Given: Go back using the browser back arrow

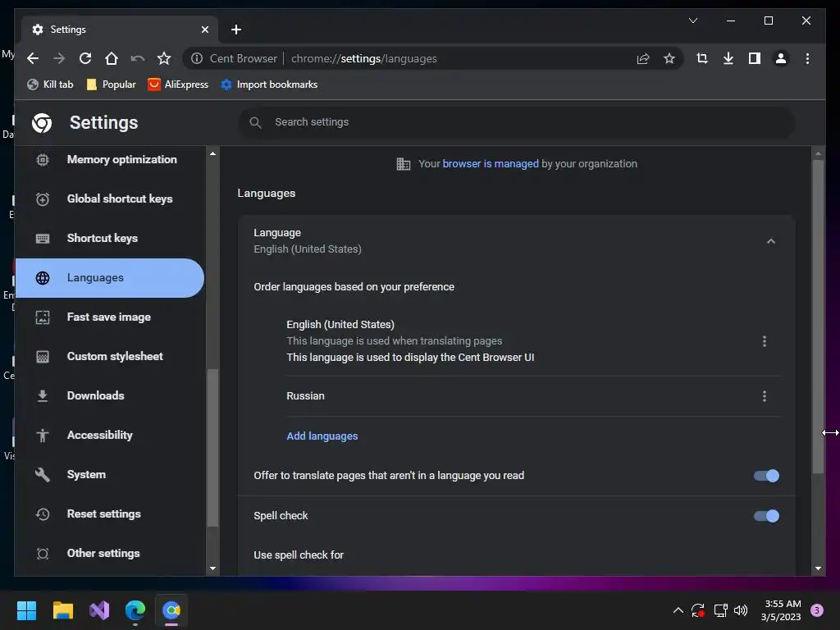Looking at the screenshot, I should click(x=33, y=58).
